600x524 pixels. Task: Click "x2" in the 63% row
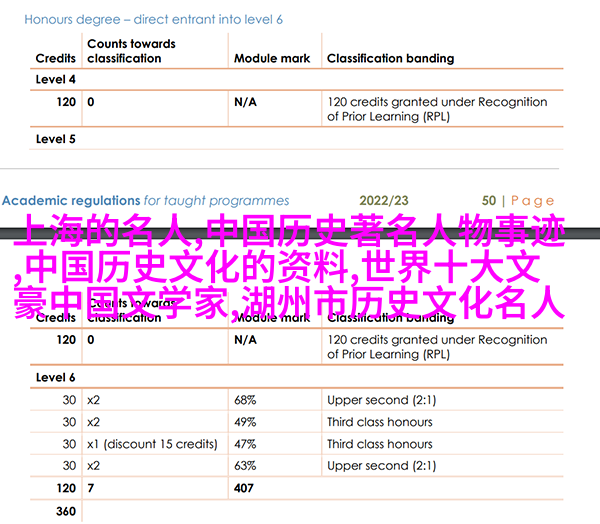tap(93, 466)
